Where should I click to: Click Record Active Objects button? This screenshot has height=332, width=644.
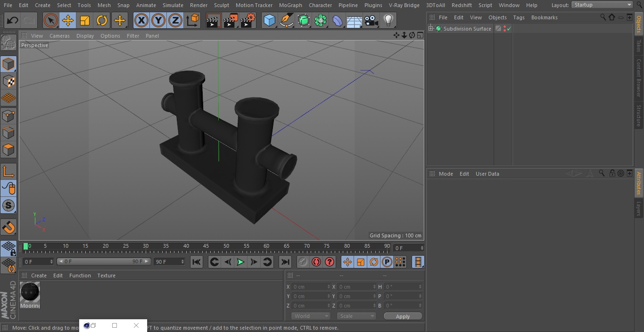click(303, 262)
